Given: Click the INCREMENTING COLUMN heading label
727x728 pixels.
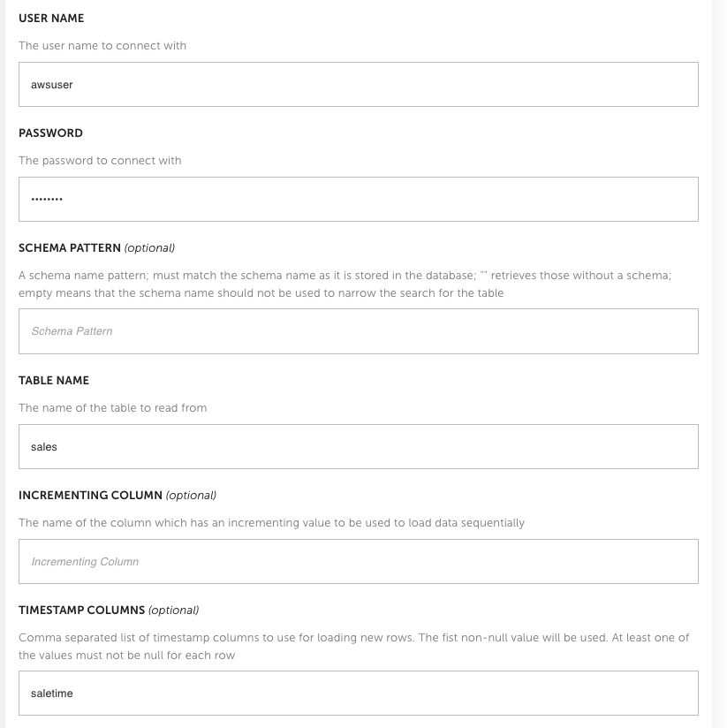Looking at the screenshot, I should point(90,496).
